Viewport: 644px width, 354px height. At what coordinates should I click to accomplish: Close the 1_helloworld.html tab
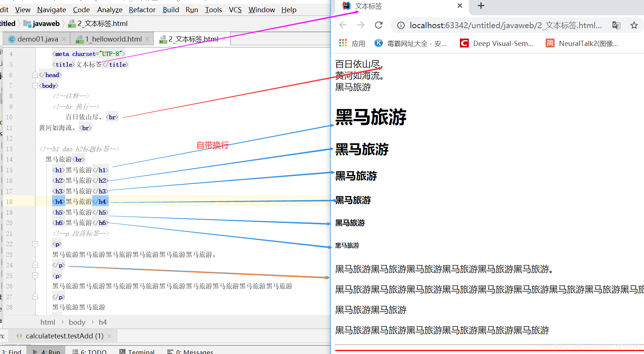pos(148,39)
